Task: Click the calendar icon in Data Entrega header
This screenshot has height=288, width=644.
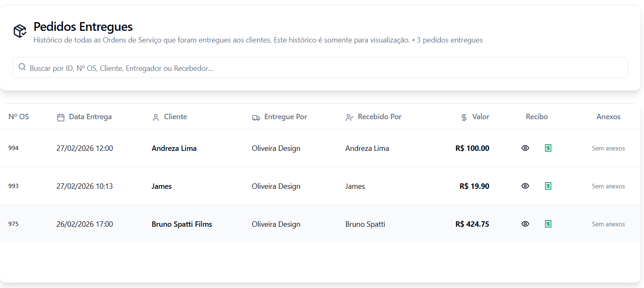Action: point(61,117)
